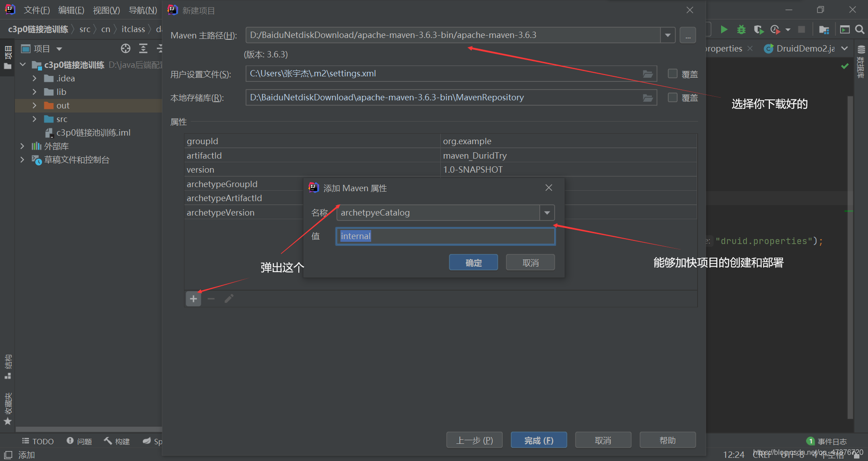Expand the 外部库 external libraries node
The width and height of the screenshot is (868, 461).
point(23,146)
